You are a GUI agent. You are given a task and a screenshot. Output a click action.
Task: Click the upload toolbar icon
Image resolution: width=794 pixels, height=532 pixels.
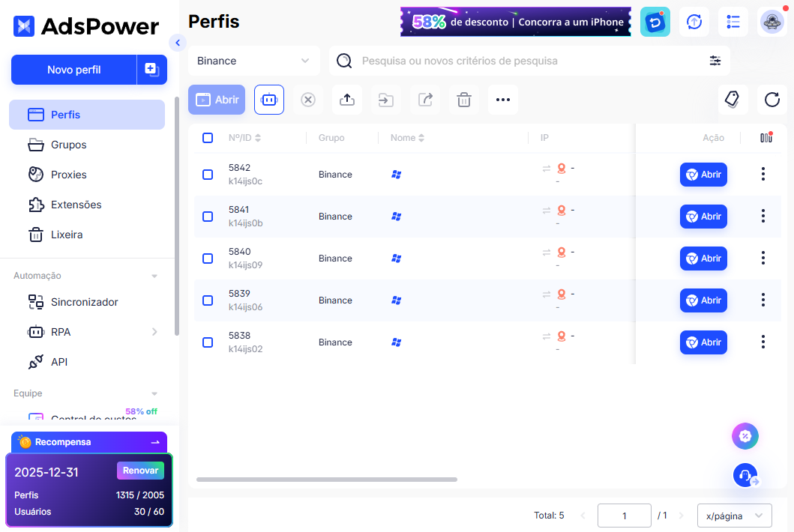347,100
